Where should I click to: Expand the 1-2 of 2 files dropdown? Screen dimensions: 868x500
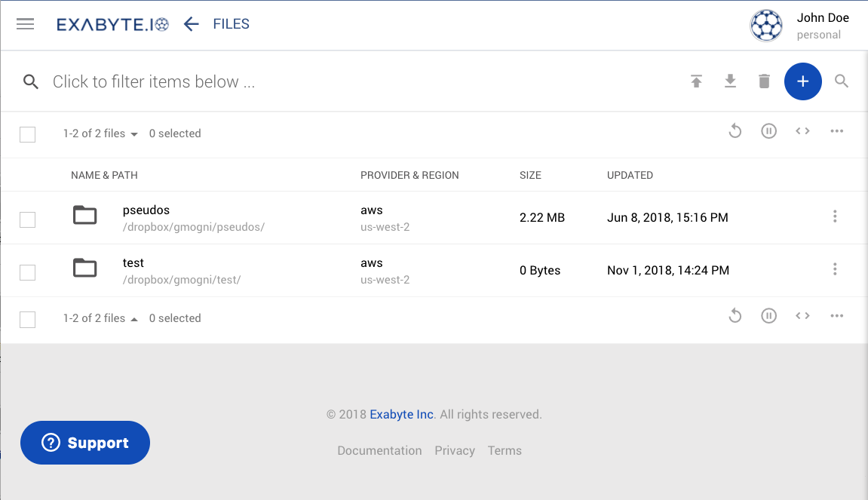135,133
